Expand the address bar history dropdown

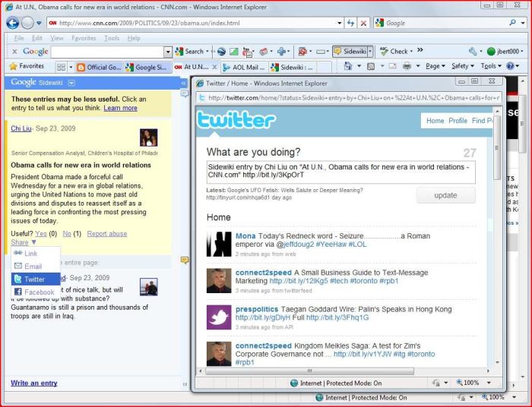tap(339, 24)
